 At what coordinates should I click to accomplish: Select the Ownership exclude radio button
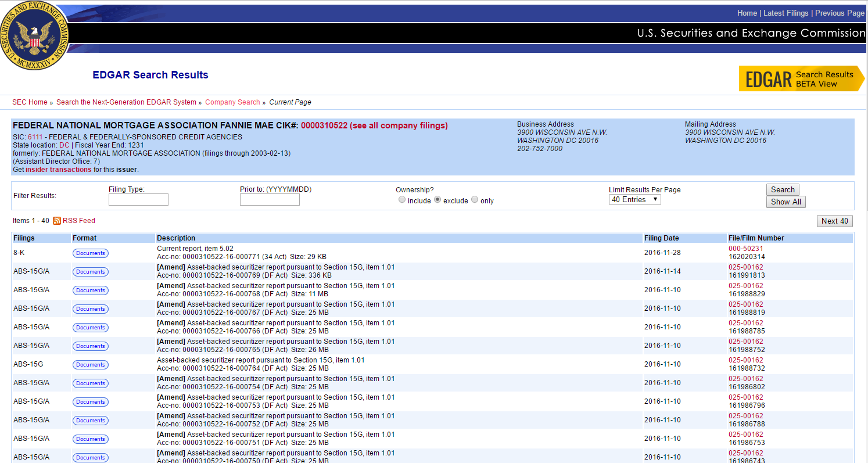(x=437, y=200)
